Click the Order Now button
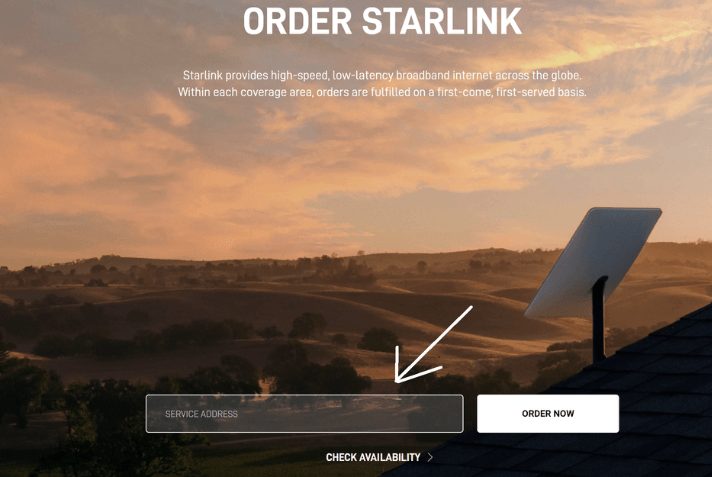Viewport: 712px width, 477px height. click(548, 413)
